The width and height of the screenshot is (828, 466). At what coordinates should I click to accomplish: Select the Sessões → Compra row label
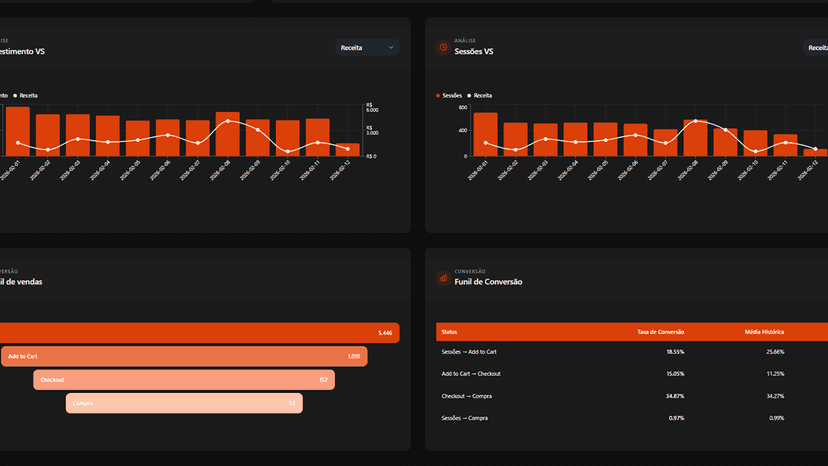[x=465, y=418]
